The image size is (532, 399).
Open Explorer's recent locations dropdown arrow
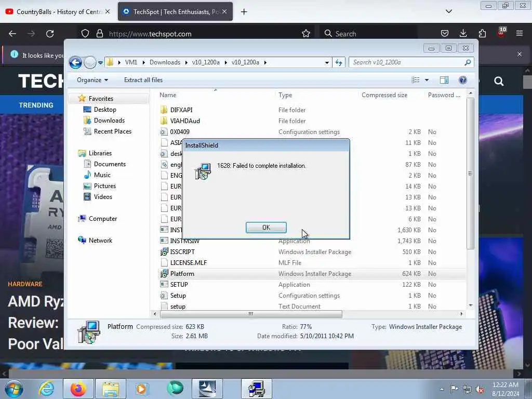click(x=100, y=63)
